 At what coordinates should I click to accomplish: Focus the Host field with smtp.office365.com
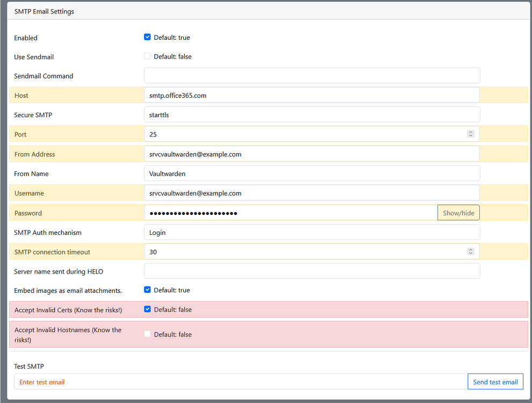pos(312,95)
